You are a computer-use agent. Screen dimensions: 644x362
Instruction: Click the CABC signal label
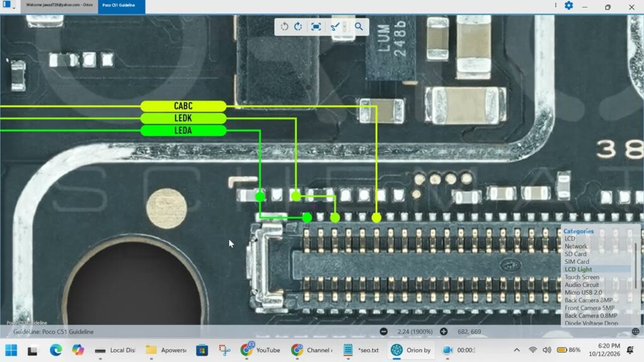click(x=183, y=106)
